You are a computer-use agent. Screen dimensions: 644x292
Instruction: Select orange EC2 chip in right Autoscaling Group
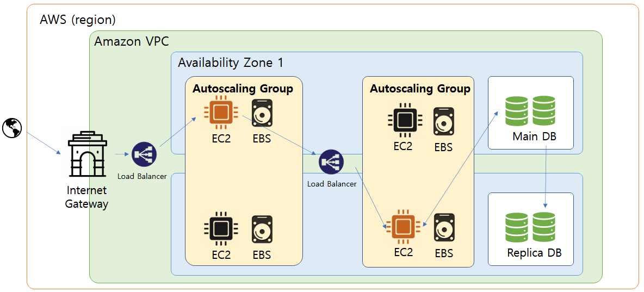point(403,226)
